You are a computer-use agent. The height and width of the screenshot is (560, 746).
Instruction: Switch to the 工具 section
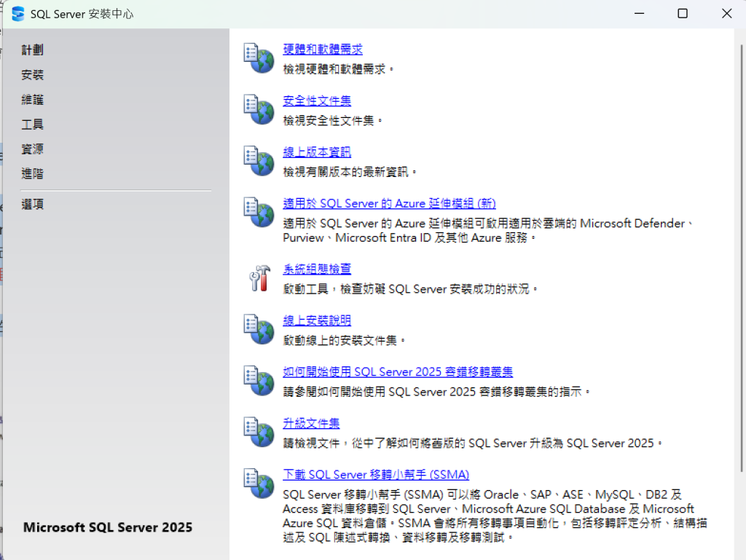32,124
